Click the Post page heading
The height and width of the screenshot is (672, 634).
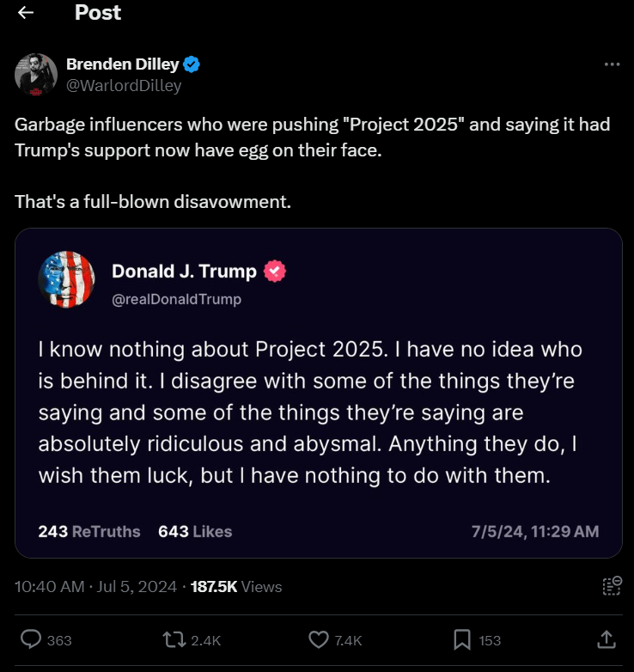98,12
